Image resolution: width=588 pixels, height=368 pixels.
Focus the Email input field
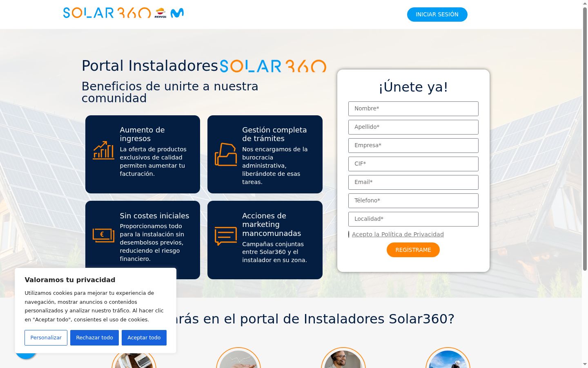(x=413, y=182)
